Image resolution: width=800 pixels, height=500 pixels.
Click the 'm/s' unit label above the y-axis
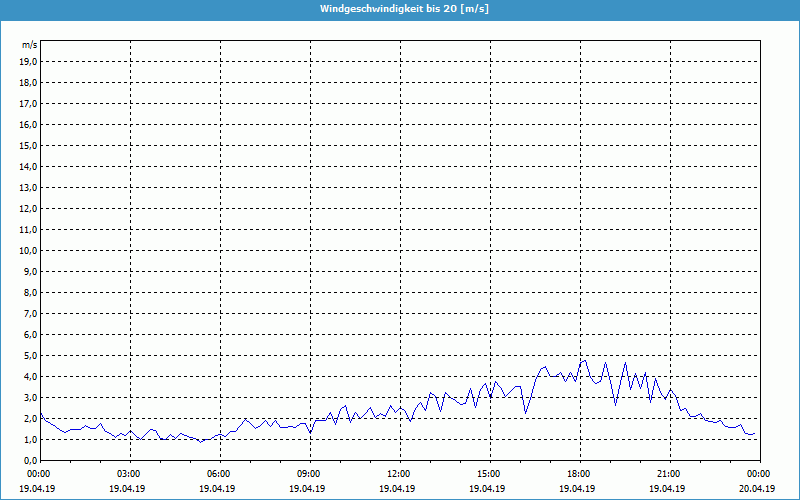30,45
